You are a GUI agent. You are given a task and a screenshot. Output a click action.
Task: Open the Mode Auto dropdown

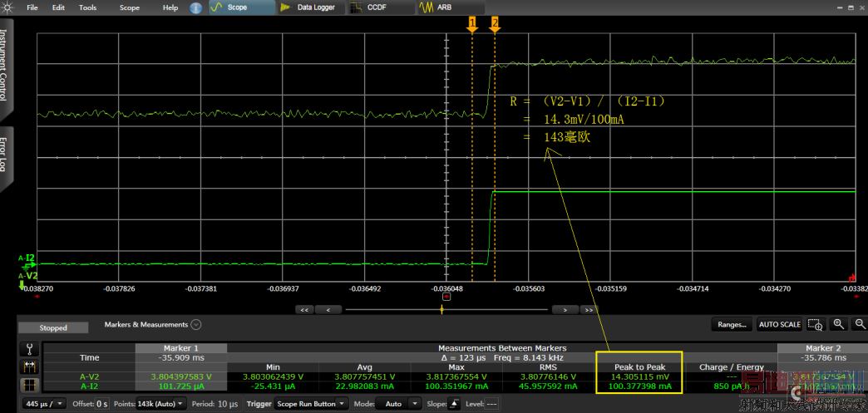[397, 404]
